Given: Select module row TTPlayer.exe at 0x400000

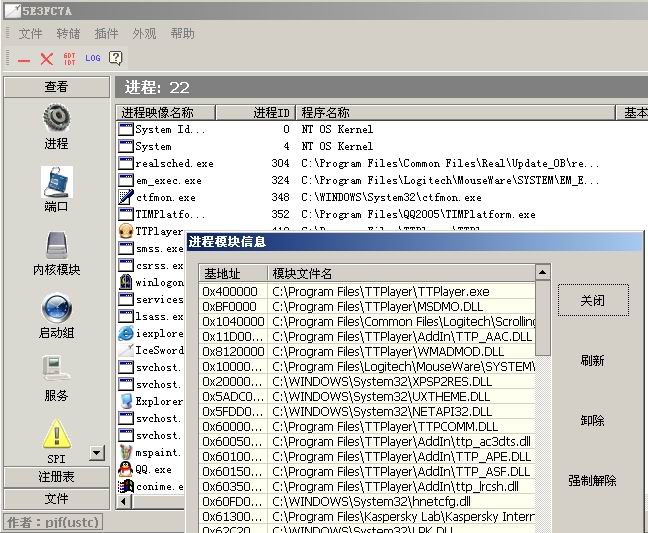Looking at the screenshot, I should click(367, 292).
